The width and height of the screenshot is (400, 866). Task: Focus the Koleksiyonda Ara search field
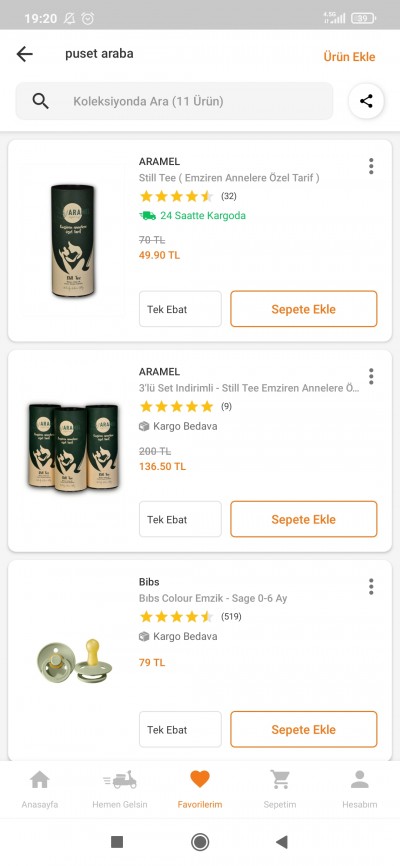pyautogui.click(x=174, y=101)
